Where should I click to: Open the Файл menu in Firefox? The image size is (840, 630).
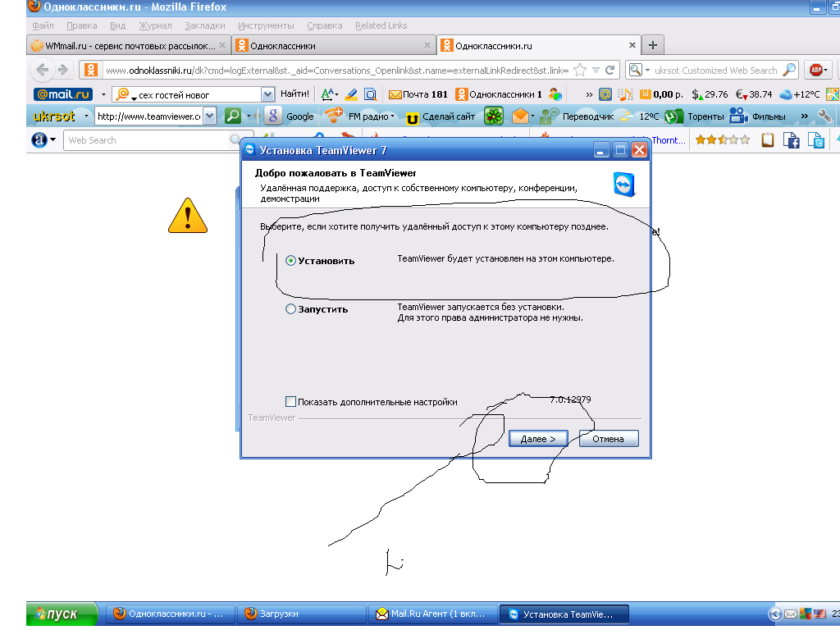click(43, 25)
